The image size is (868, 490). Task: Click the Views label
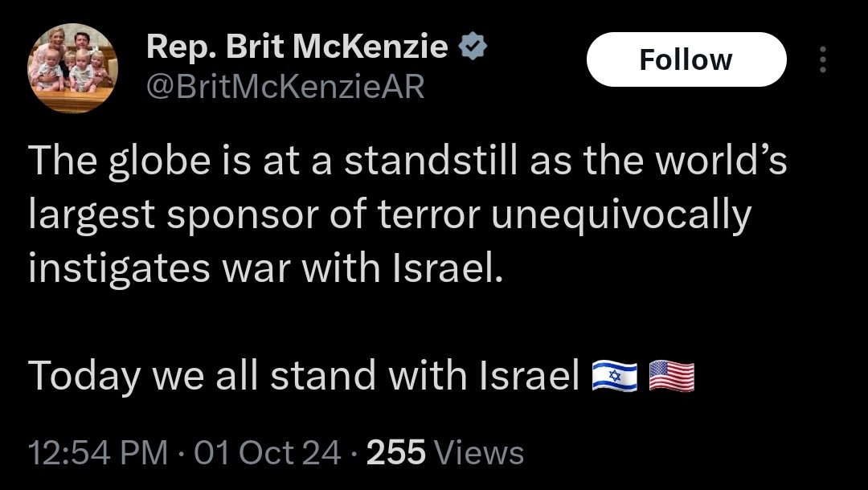478,453
